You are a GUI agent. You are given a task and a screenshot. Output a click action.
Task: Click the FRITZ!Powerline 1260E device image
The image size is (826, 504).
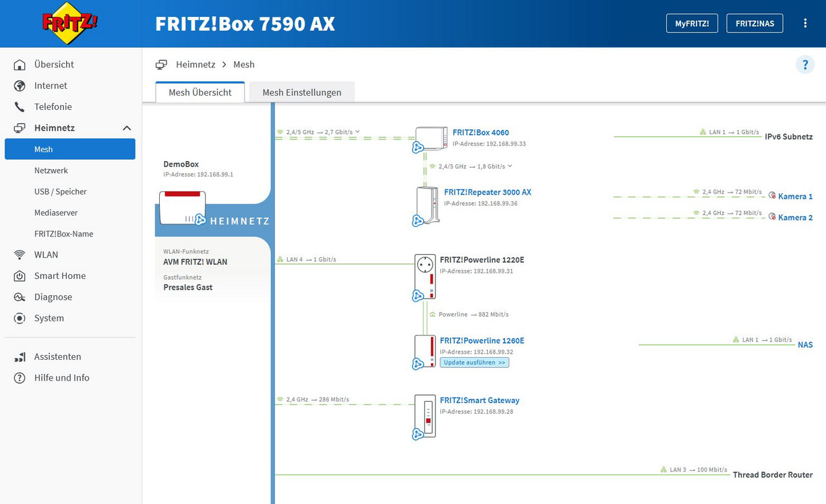pyautogui.click(x=425, y=350)
